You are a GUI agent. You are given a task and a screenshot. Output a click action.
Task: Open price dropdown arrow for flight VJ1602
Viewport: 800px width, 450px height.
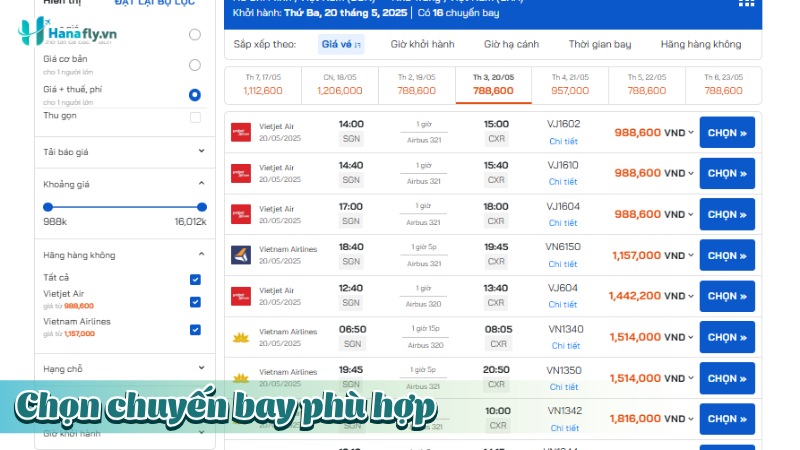[691, 133]
